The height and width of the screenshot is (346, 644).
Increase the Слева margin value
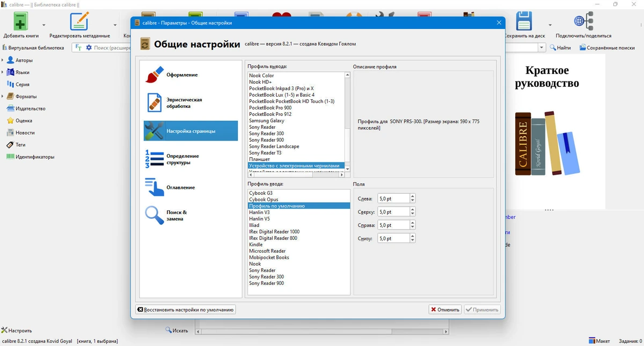[412, 196]
